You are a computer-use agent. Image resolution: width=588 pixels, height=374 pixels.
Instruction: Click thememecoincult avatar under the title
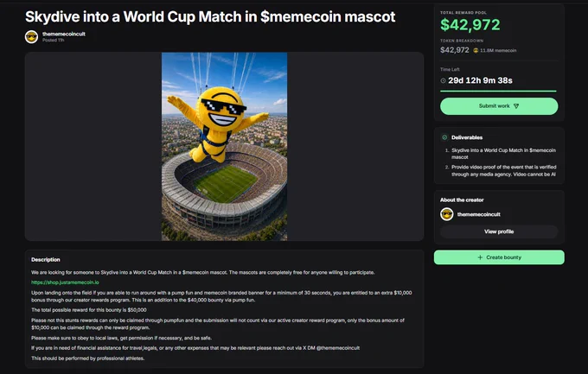tap(31, 37)
